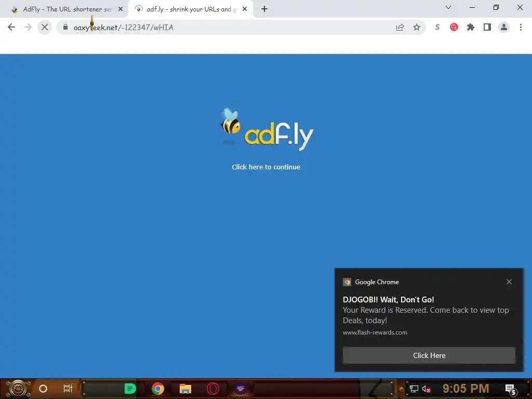Click the muted volume tray icon
Screen dimensions: 532x399
click(x=426, y=389)
